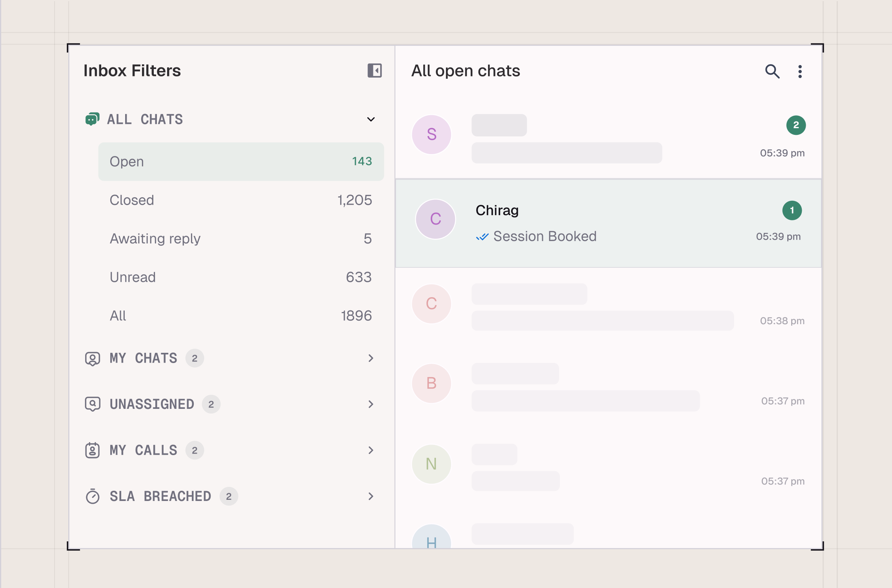Expand the SLA Breached section arrow
Viewport: 892px width, 588px height.
tap(371, 496)
